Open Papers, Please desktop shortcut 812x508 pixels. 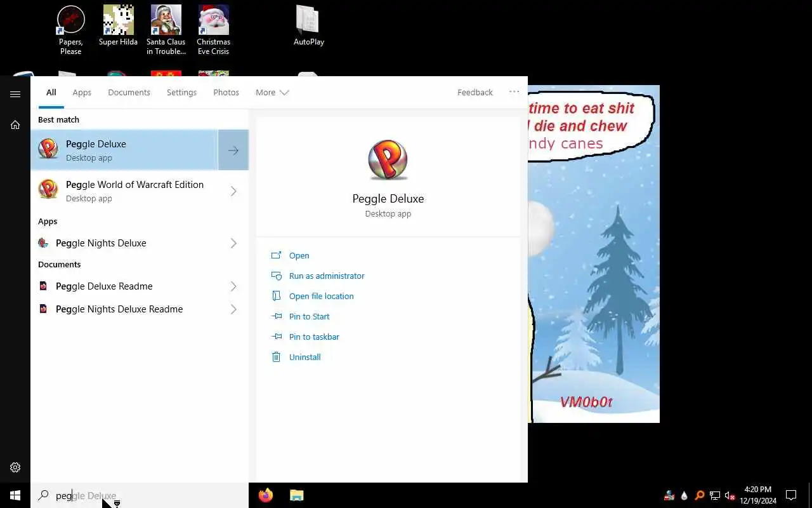(x=70, y=30)
